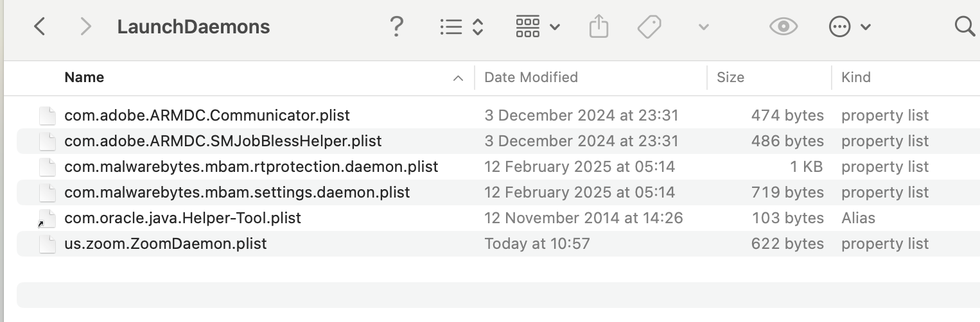Select com.malwarebytes.mbam.rtprotection.daemon.plist row

click(251, 167)
